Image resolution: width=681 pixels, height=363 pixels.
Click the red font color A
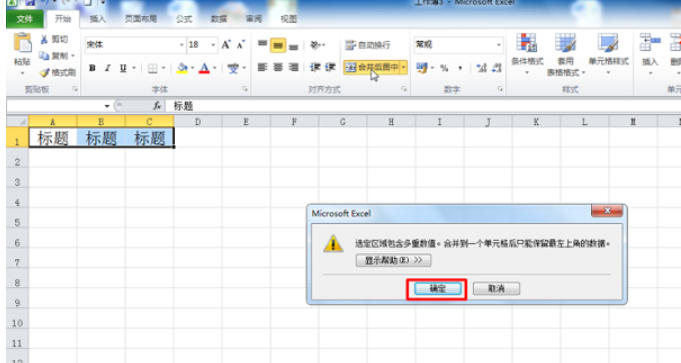pos(204,68)
